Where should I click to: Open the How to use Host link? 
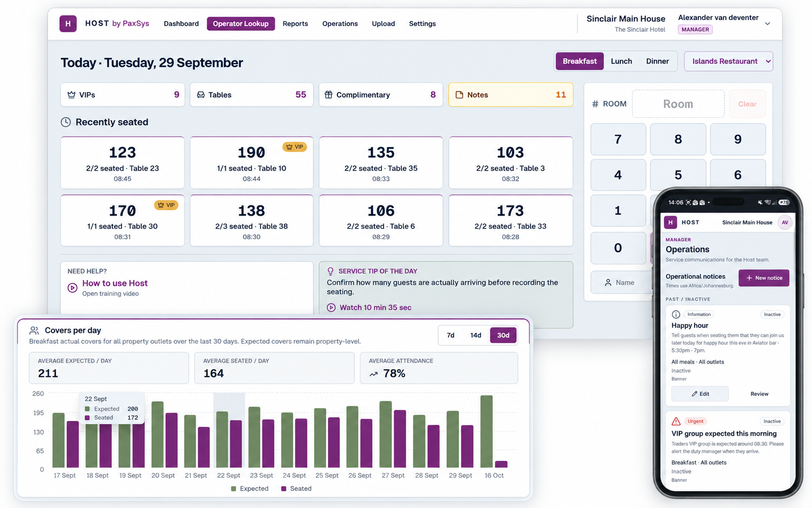tap(115, 283)
